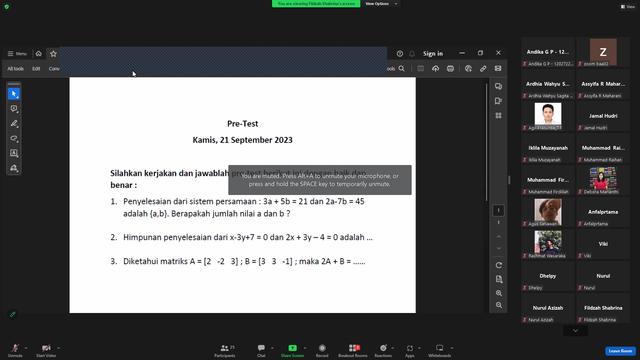Open Whiteboards in Zoom
This screenshot has width=640, height=360.
click(439, 350)
